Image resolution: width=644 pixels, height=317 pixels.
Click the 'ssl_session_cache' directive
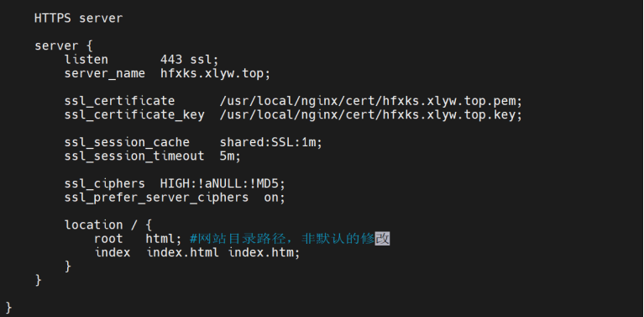[127, 143]
